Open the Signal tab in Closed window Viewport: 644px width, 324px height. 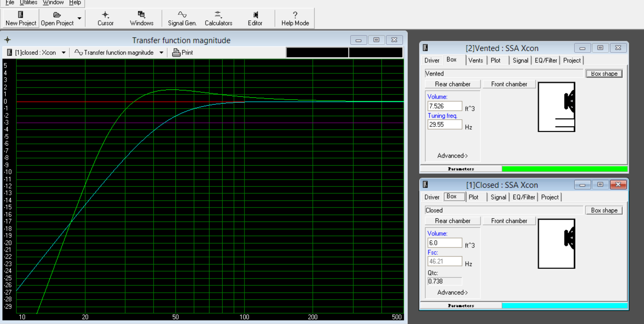(x=498, y=197)
